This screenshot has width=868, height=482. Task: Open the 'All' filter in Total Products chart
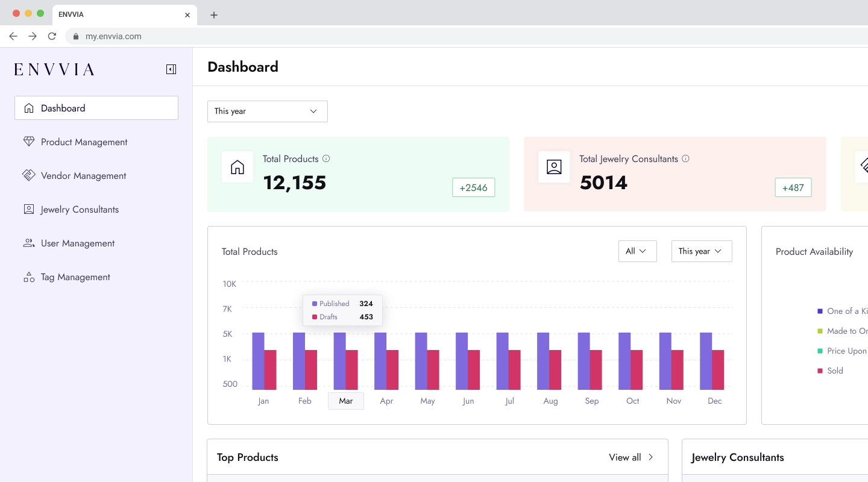[x=638, y=251]
